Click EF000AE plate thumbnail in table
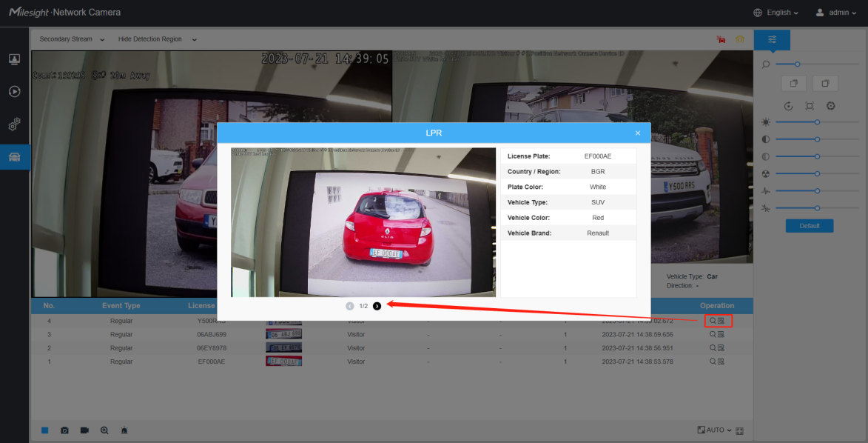The image size is (868, 443). pyautogui.click(x=283, y=362)
